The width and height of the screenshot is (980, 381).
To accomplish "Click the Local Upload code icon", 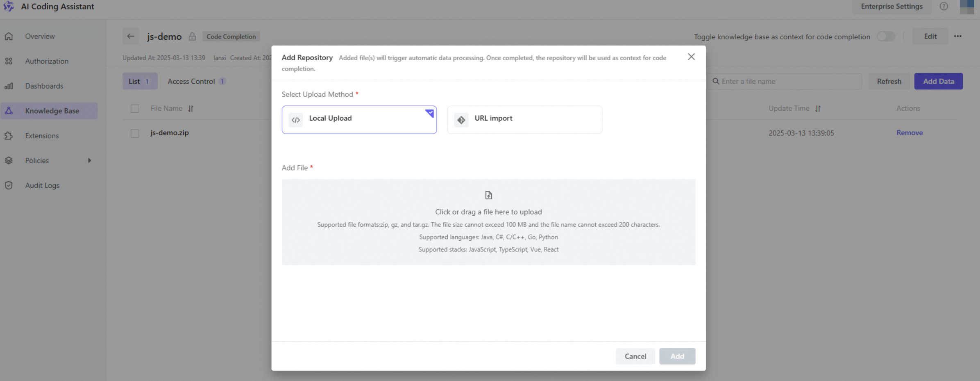I will click(296, 120).
